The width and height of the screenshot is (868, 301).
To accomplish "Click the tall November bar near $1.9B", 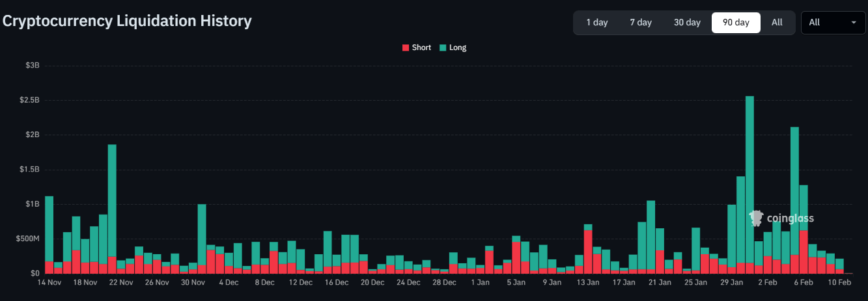I will point(112,202).
